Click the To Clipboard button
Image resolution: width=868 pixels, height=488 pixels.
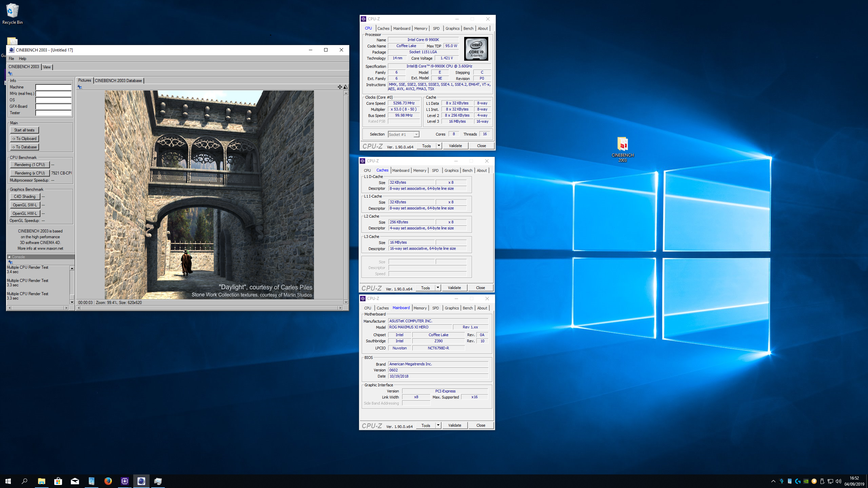pos(24,139)
